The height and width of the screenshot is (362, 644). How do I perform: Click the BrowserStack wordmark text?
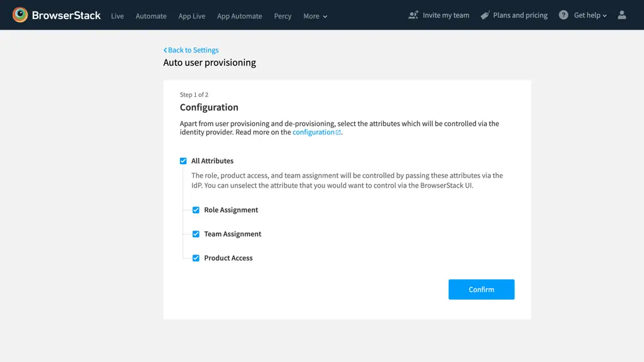66,15
